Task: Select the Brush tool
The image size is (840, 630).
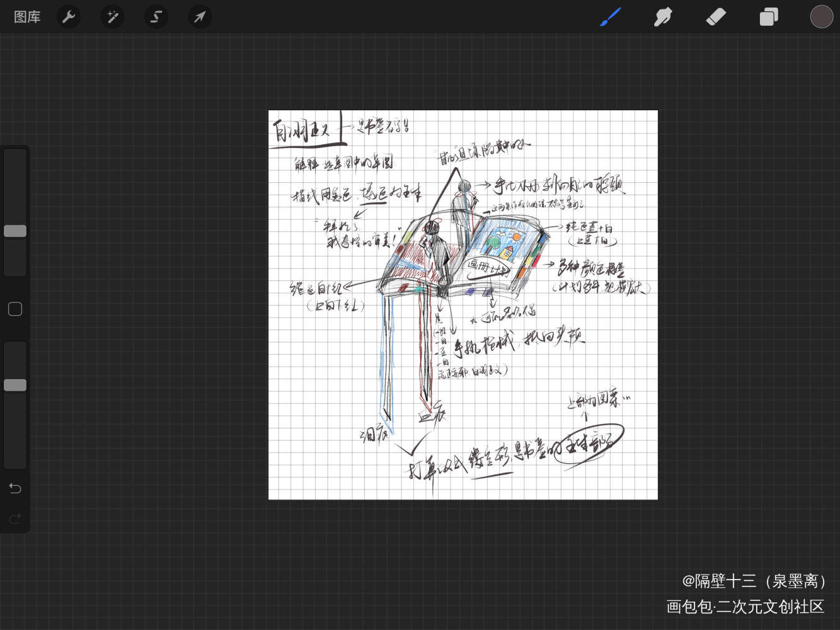Action: pyautogui.click(x=610, y=17)
